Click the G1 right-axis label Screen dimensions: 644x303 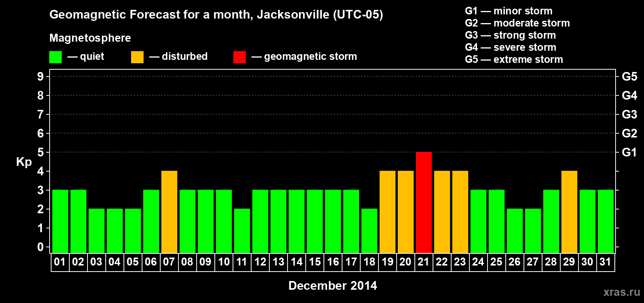click(x=630, y=152)
